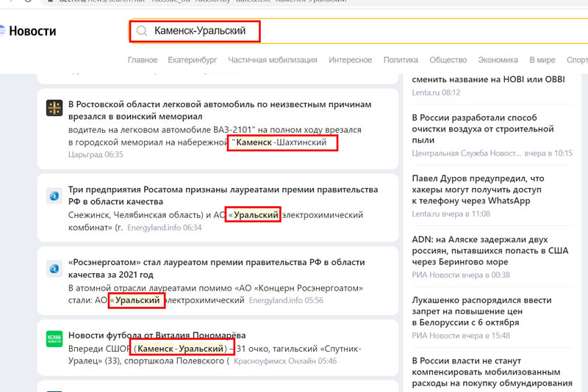Open the Общество tab
The width and height of the screenshot is (588, 392).
tap(448, 60)
